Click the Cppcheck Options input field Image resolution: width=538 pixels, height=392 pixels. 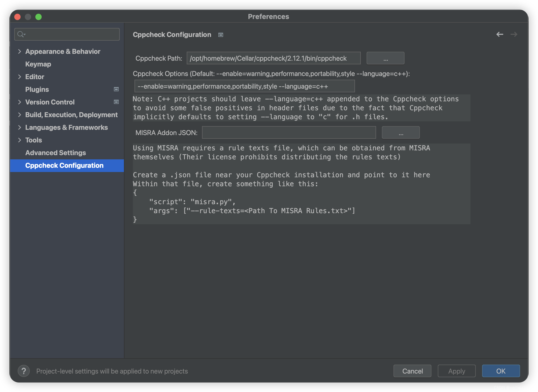tap(245, 86)
